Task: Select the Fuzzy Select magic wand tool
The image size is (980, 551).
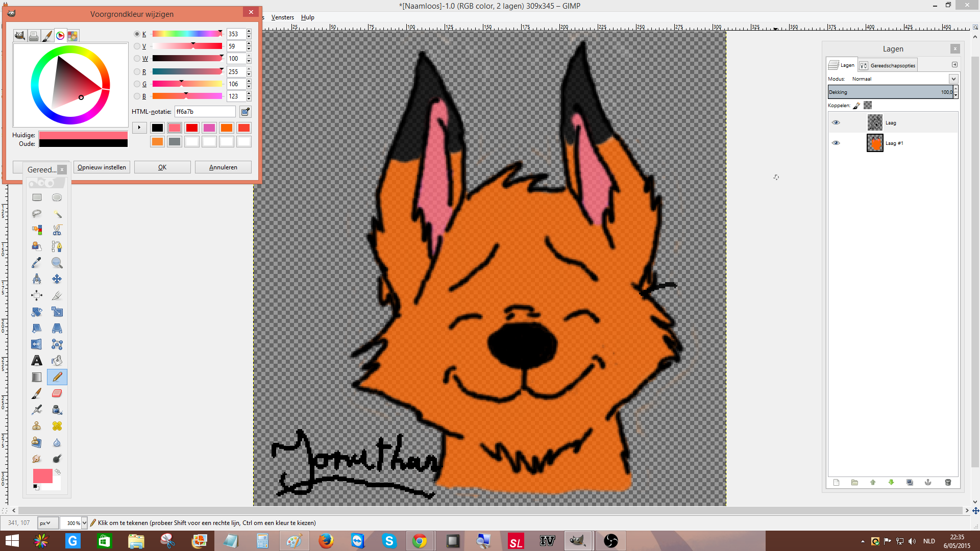Action: [x=57, y=214]
